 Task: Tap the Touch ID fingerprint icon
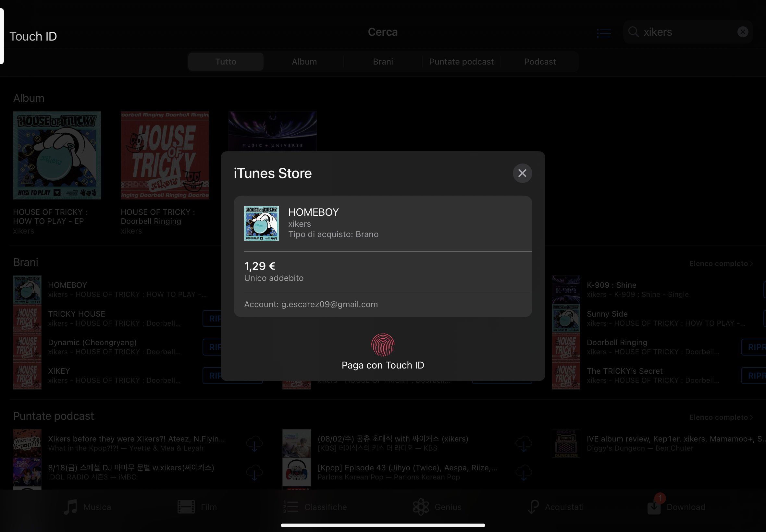tap(382, 345)
